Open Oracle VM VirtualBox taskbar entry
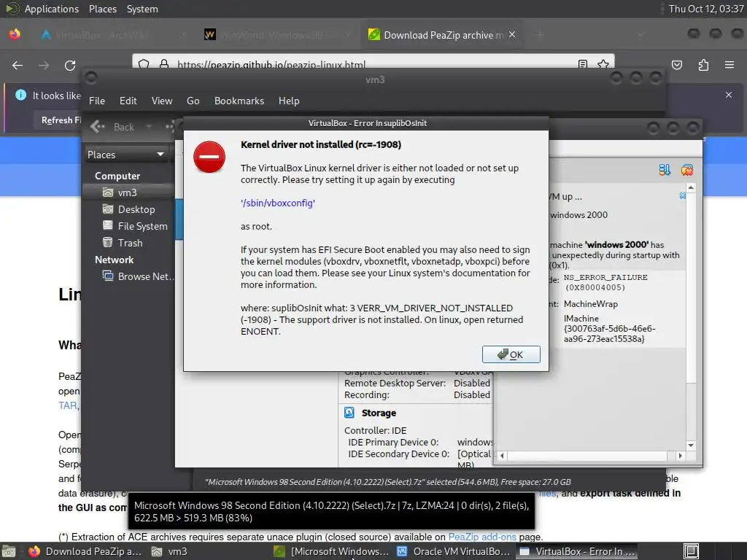This screenshot has width=747, height=560. point(454,551)
